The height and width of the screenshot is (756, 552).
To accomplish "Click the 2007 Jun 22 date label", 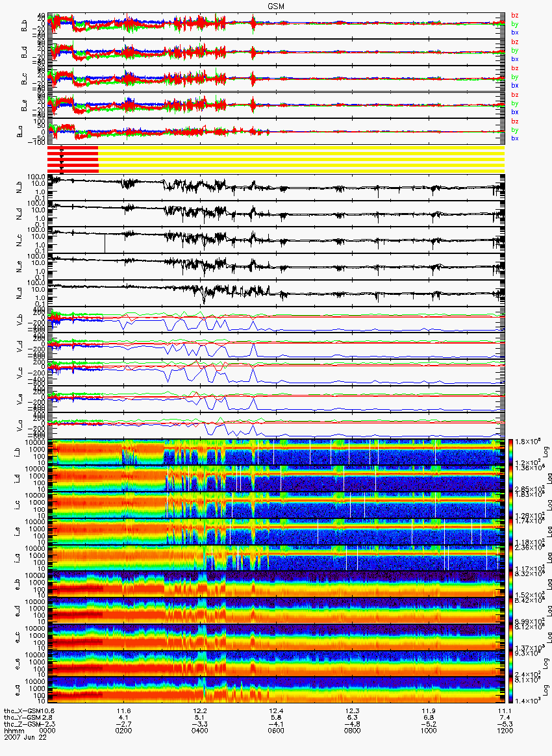I will pos(25,737).
